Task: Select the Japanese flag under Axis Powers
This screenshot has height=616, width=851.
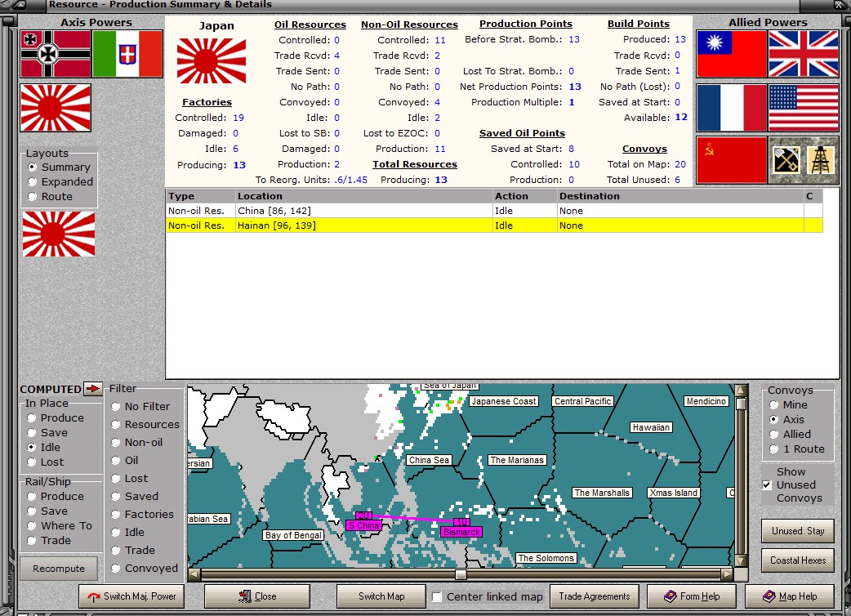Action: (56, 108)
